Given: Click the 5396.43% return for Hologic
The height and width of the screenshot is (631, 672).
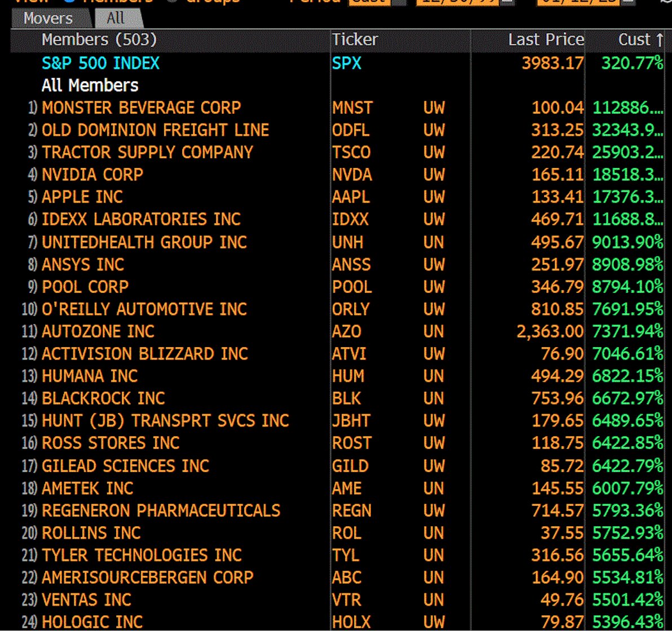Looking at the screenshot, I should click(x=627, y=622).
